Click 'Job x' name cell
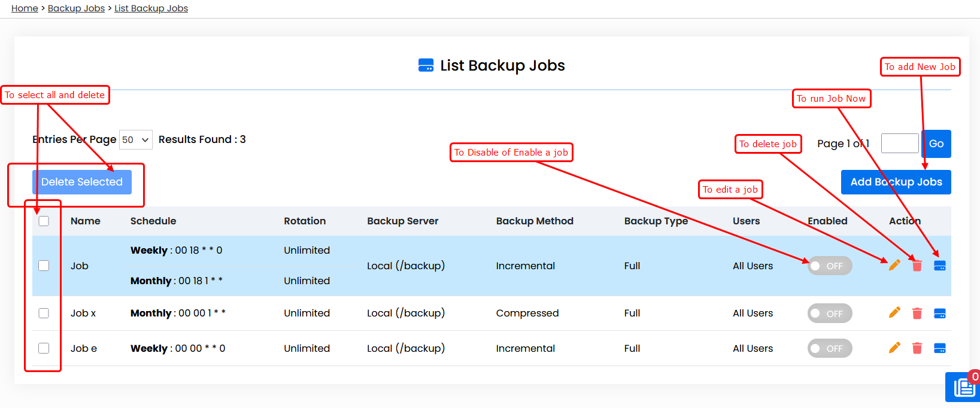 pos(83,313)
